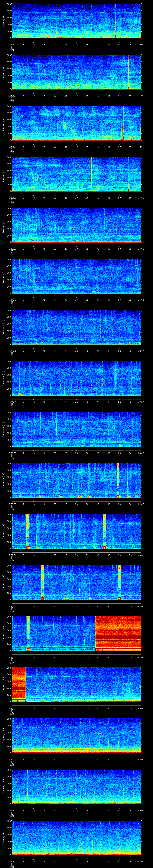Click the 19:29:00 start time label
This screenshot has height=868, width=153.
(12, 44)
